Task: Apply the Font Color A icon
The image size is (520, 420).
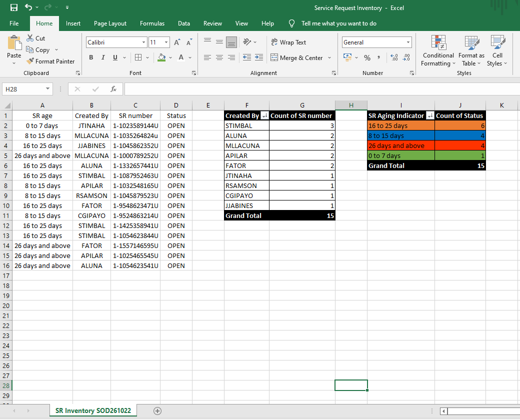Action: coord(181,57)
